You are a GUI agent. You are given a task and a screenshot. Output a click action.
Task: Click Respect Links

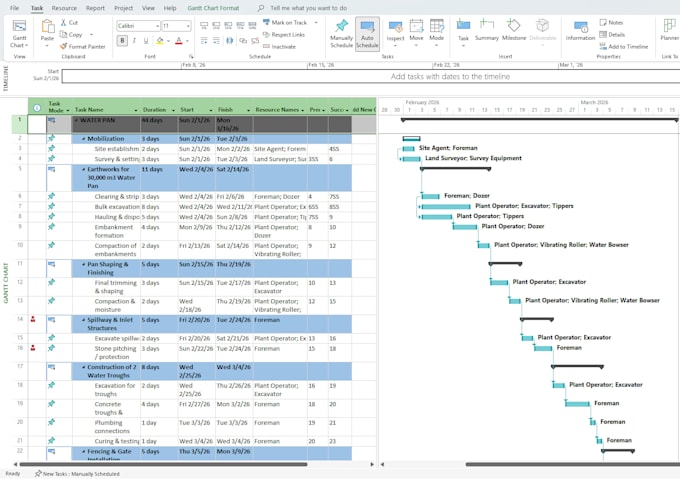pos(284,35)
